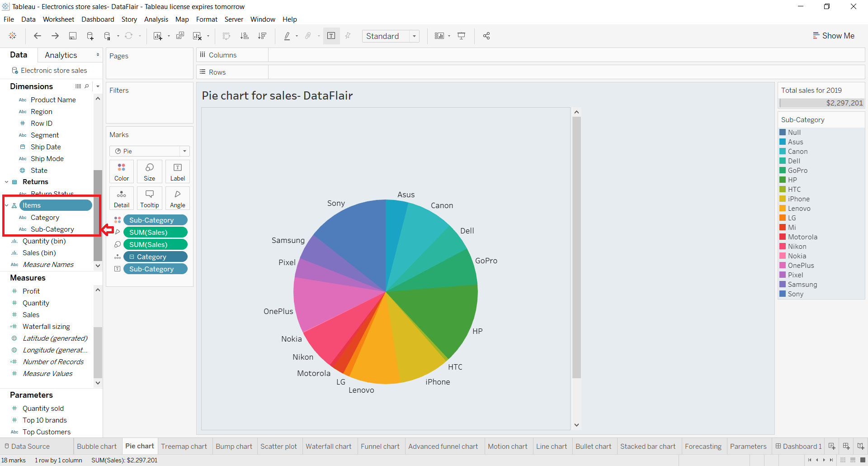The image size is (868, 466).
Task: Click the Show Me button
Action: 834,35
